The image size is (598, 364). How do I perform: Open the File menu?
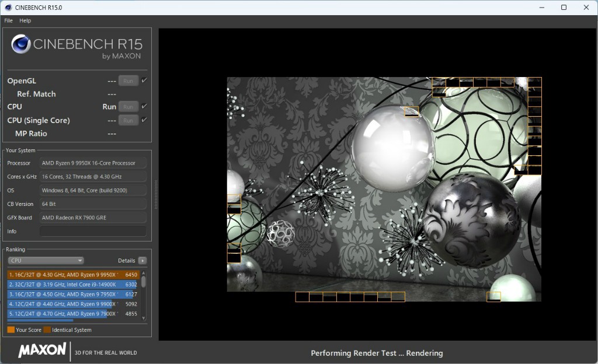pyautogui.click(x=9, y=20)
